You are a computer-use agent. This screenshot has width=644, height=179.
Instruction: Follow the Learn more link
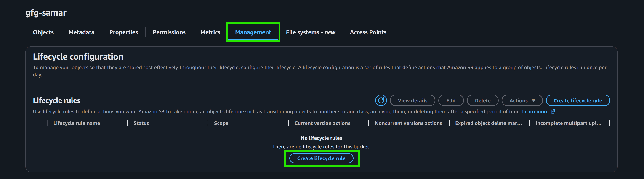(x=535, y=112)
